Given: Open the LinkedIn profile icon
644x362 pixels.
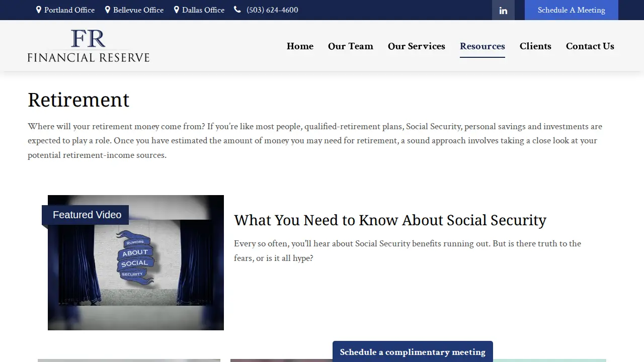Looking at the screenshot, I should click(x=503, y=10).
